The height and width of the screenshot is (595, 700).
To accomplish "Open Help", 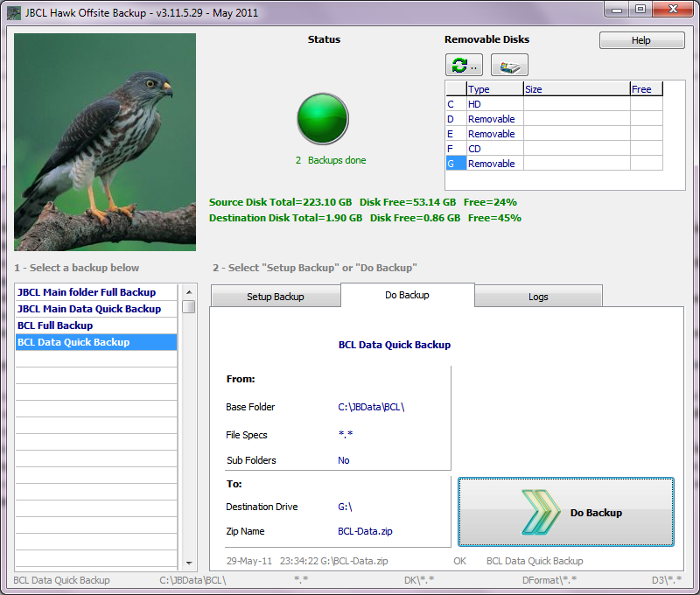I will pos(641,39).
